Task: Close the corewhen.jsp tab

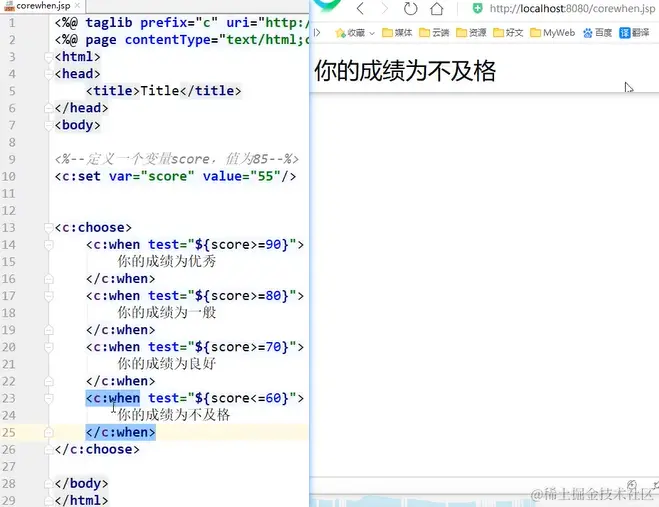Action: [77, 6]
